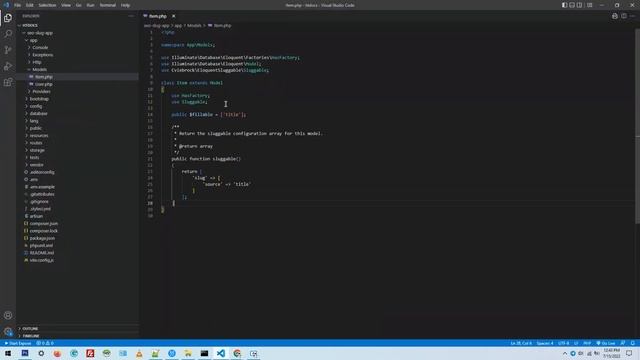Collapse the seo-slug-app root folder

pos(40,33)
